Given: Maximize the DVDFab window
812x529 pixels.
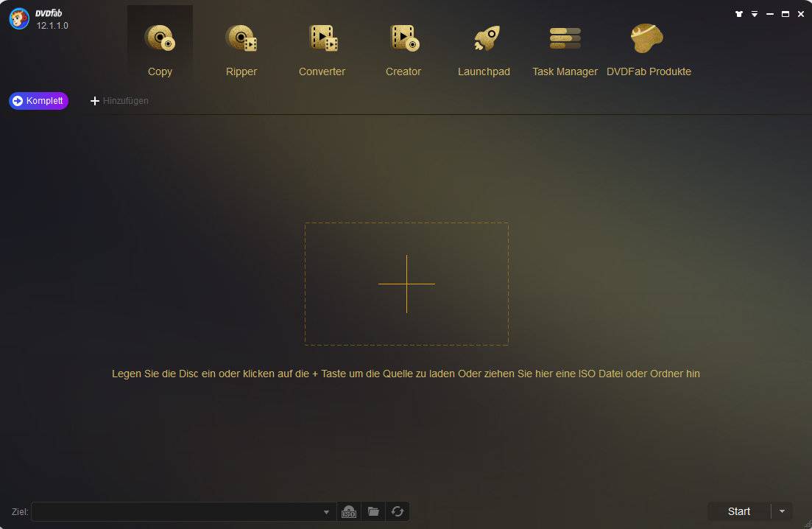Looking at the screenshot, I should click(x=785, y=14).
